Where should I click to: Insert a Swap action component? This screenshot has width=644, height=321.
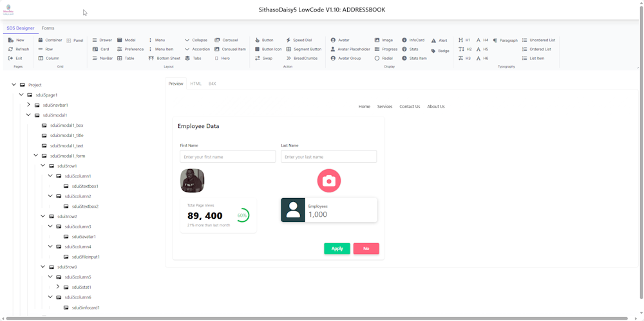263,59
